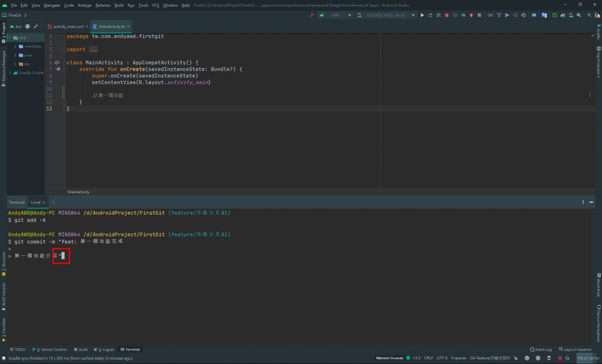Toggle the Favorites side stripe

(x=4, y=329)
